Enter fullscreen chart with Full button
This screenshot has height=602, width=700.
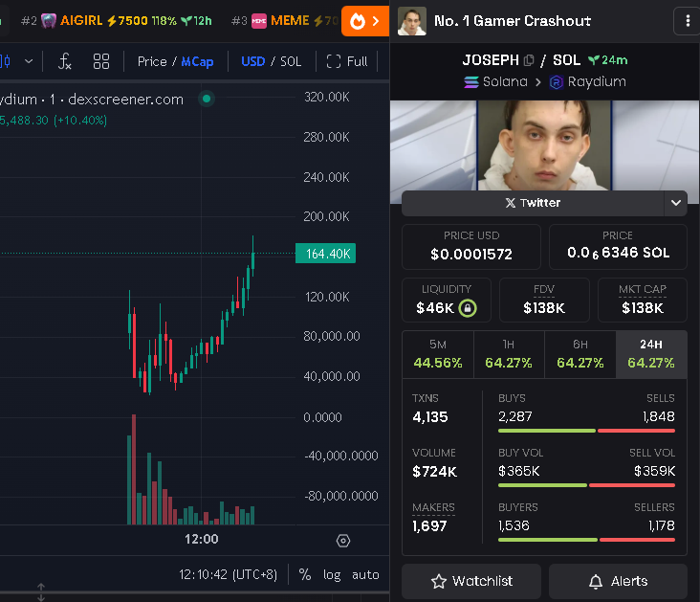click(347, 61)
